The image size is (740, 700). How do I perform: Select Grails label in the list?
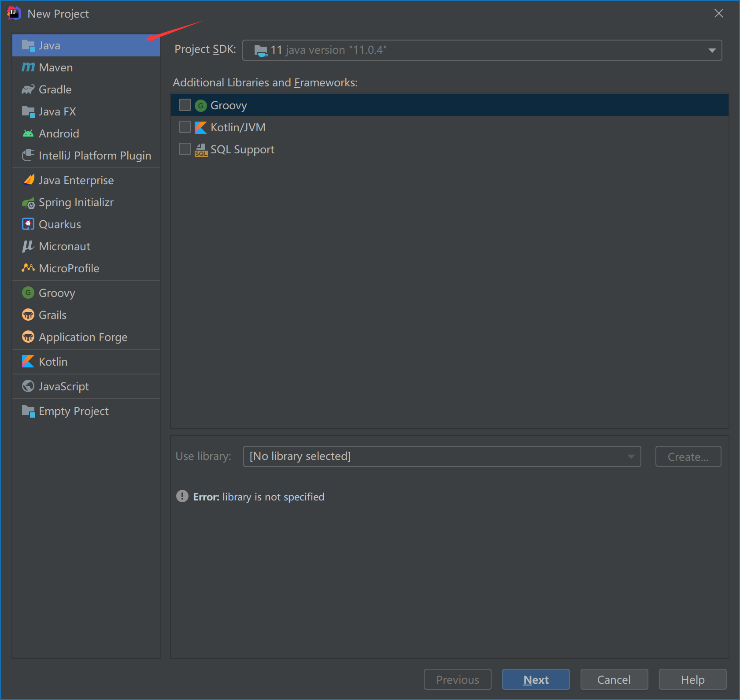[x=52, y=315]
